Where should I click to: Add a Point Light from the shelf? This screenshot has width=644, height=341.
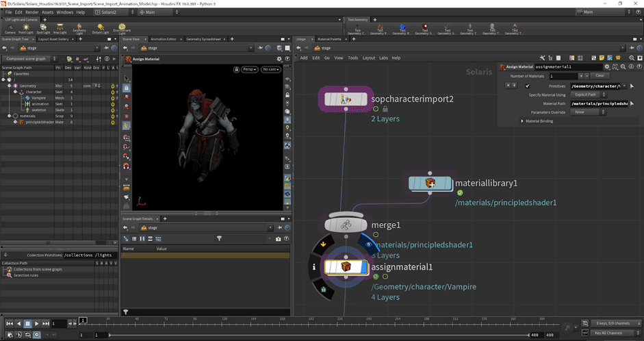coord(25,29)
